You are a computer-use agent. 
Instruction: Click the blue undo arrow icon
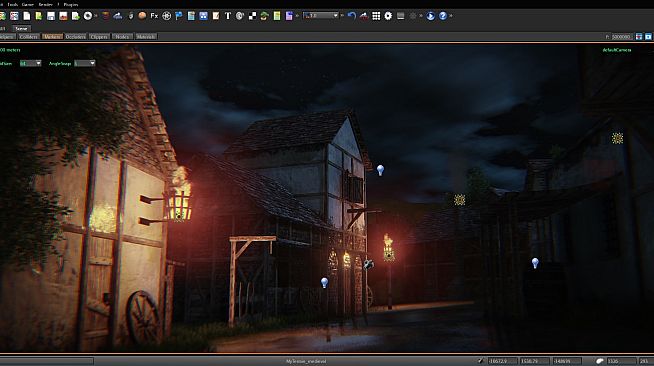pos(352,16)
